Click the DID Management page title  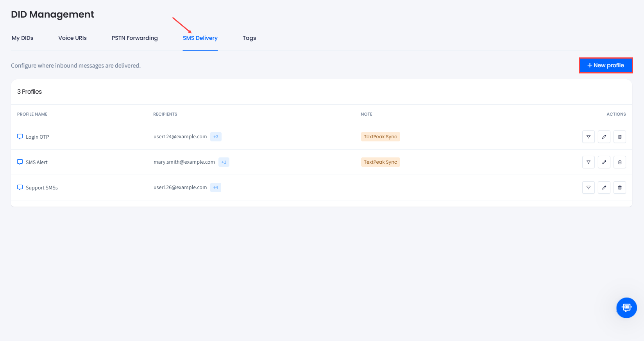coord(52,14)
